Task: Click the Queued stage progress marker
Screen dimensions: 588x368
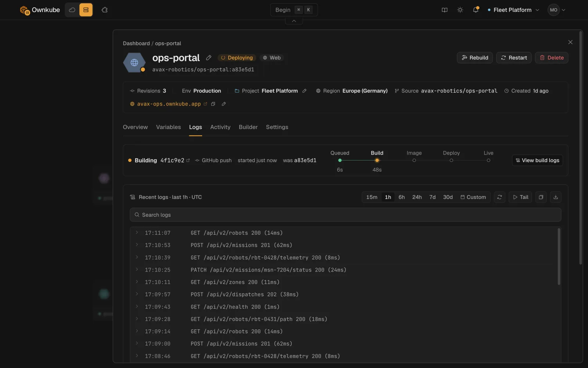Action: coord(340,160)
